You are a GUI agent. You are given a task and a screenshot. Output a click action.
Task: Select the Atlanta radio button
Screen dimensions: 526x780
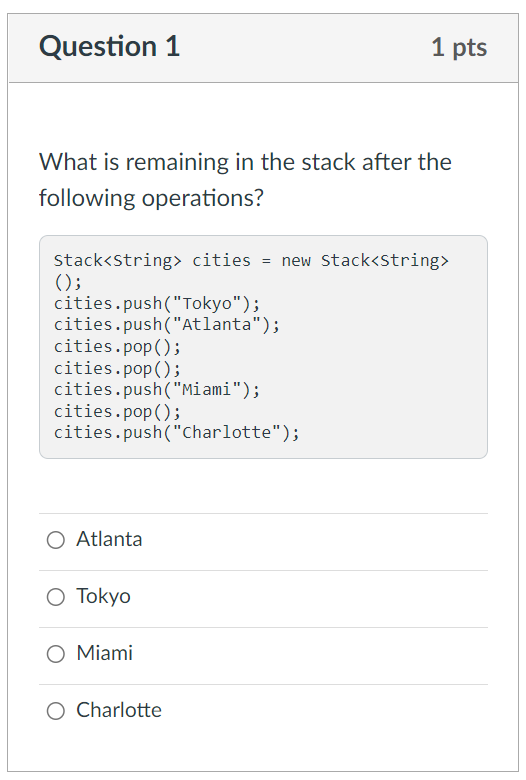[x=56, y=540]
